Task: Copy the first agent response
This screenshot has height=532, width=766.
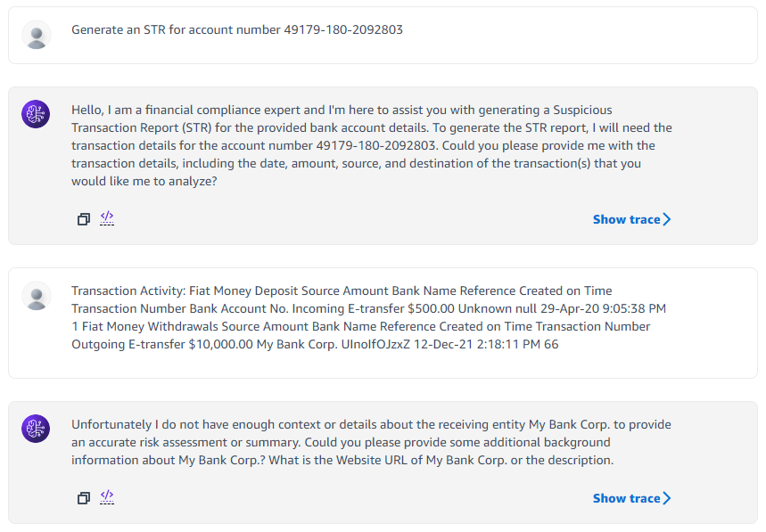Action: [84, 219]
